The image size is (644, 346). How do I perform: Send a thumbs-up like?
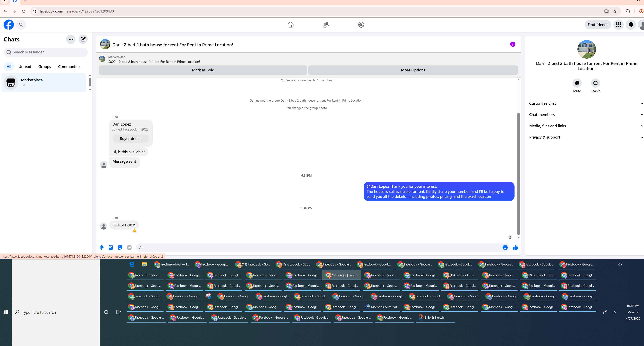click(515, 247)
